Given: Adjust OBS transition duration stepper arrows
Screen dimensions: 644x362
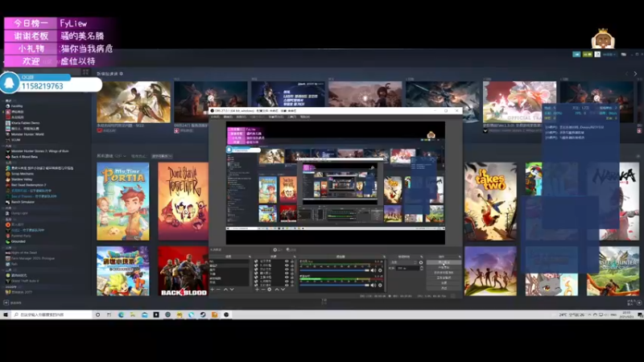Looking at the screenshot, I should point(422,268).
